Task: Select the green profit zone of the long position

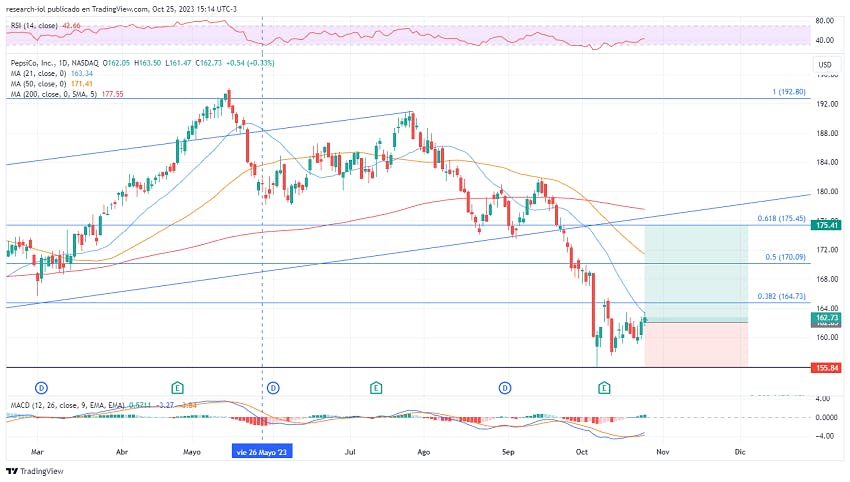Action: point(696,274)
